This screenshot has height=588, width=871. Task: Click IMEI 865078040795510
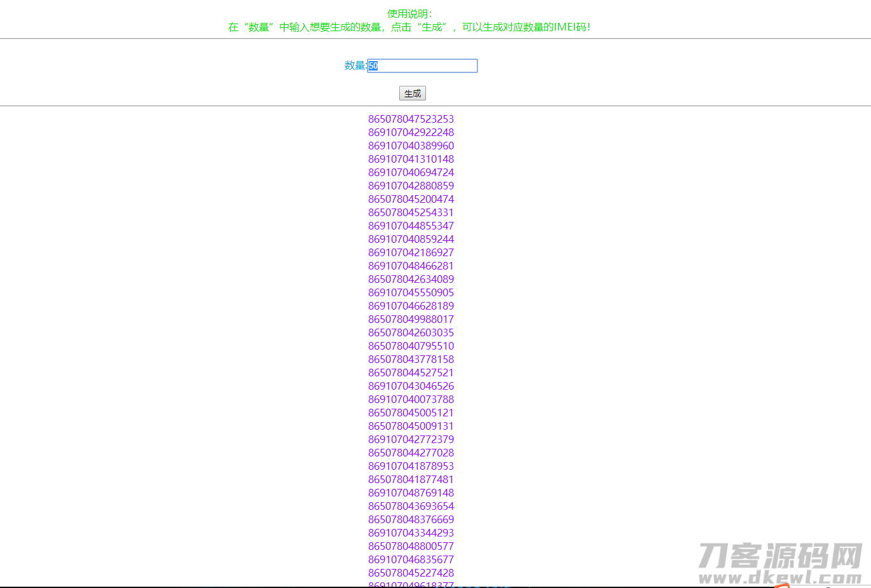click(411, 346)
